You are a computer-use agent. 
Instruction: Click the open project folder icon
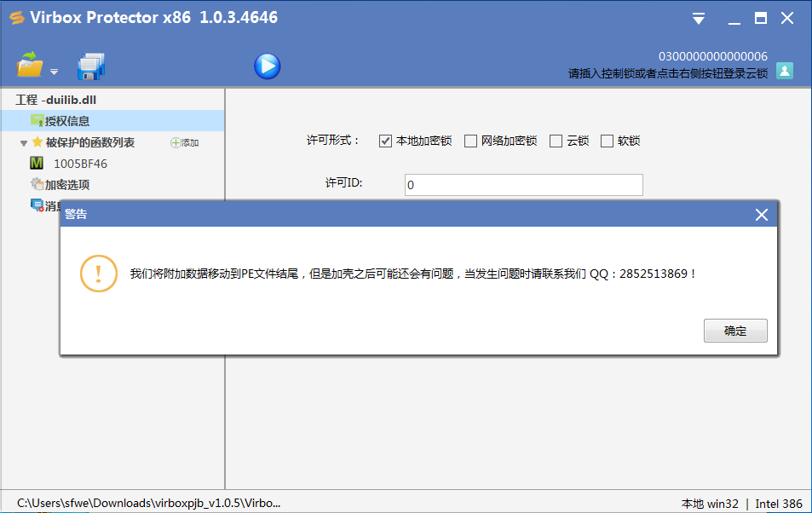pos(30,66)
